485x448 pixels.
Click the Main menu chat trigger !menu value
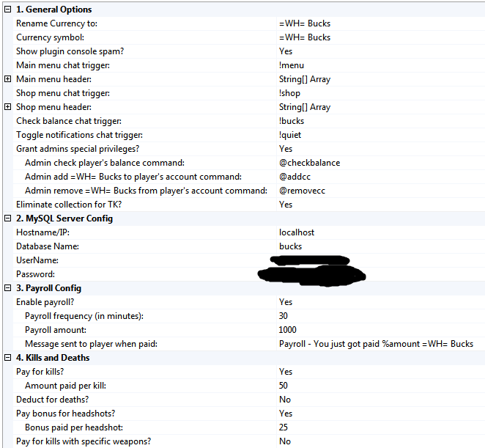pyautogui.click(x=291, y=65)
